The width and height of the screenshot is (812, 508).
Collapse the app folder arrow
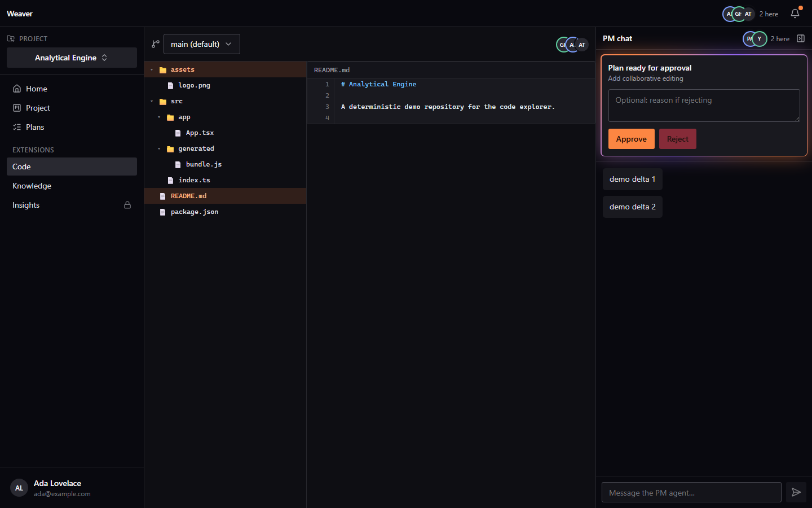[159, 117]
